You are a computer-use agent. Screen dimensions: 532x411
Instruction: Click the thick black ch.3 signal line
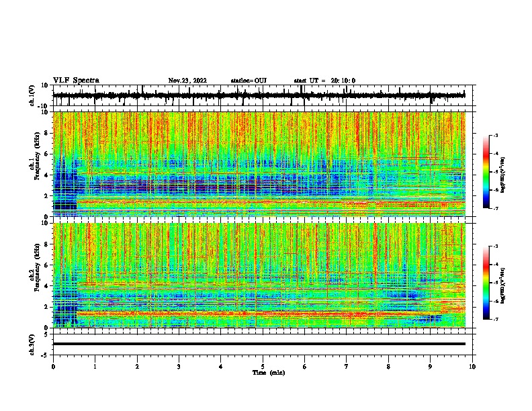pos(259,344)
